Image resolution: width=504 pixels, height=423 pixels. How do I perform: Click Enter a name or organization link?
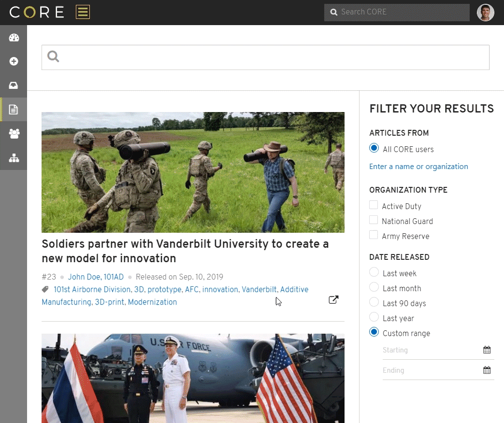click(x=418, y=167)
